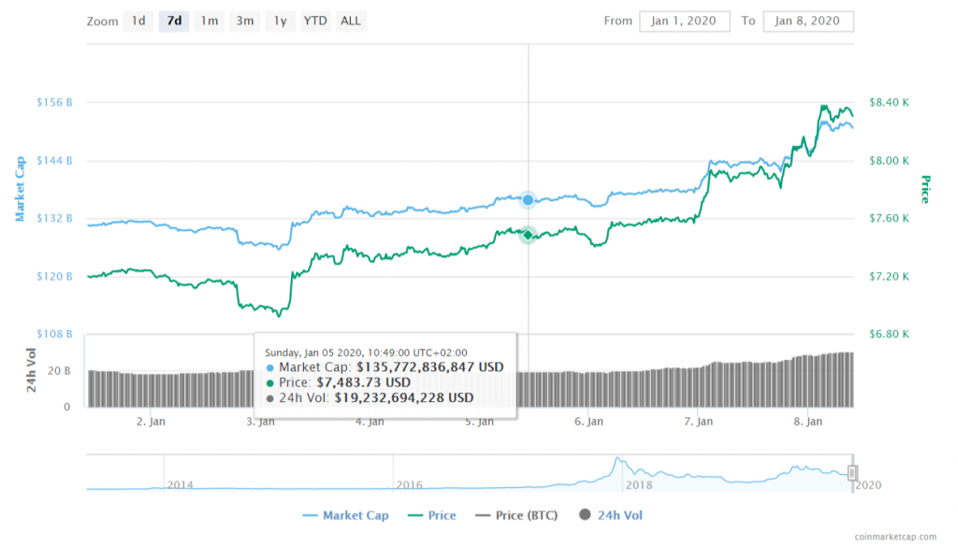This screenshot has width=958, height=560.
Task: Choose the 1y zoom option
Action: pos(280,21)
